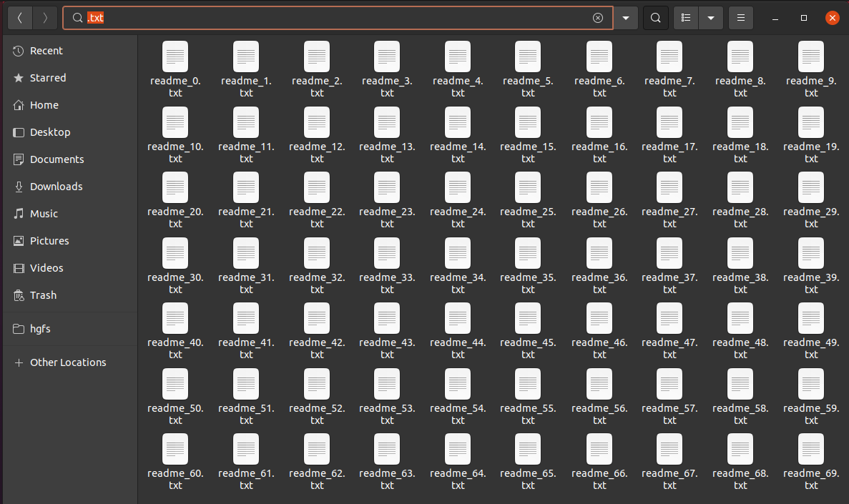Viewport: 849px width, 504px height.
Task: Open the Music folder
Action: pos(44,214)
